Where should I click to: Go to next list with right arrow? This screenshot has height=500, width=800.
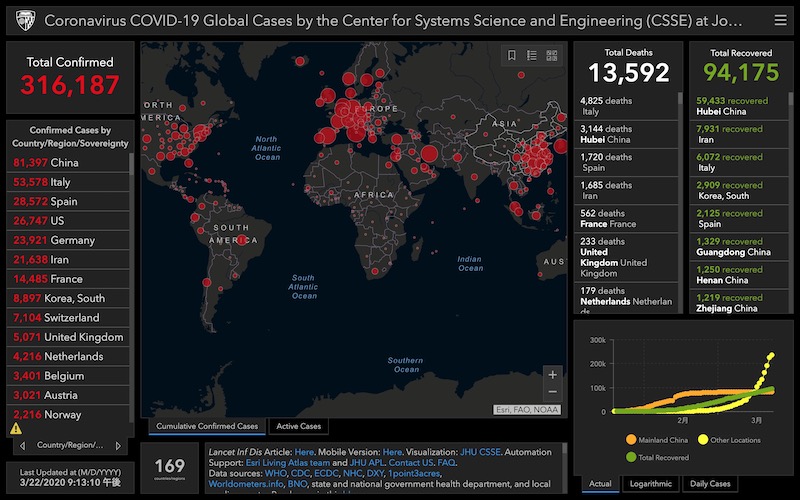(x=118, y=445)
